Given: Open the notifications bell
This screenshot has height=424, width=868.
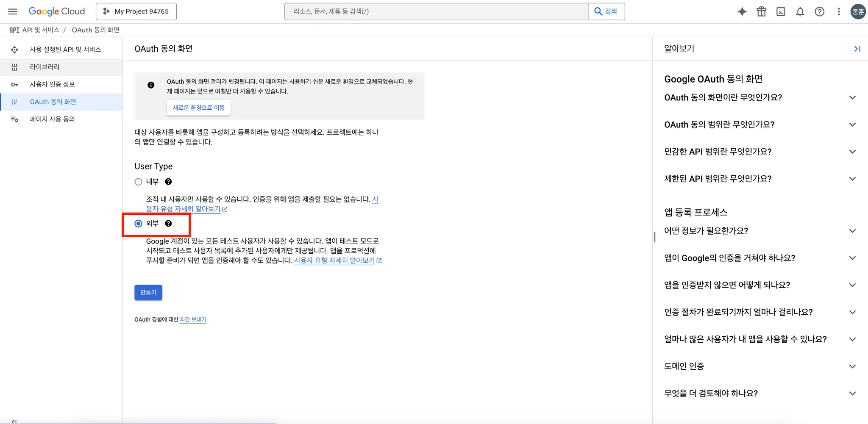Looking at the screenshot, I should pos(800,11).
